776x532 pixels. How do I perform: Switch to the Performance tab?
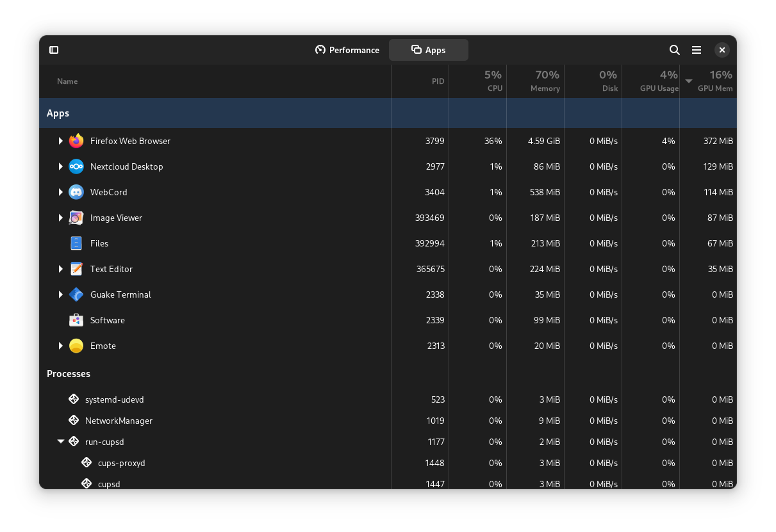point(347,50)
